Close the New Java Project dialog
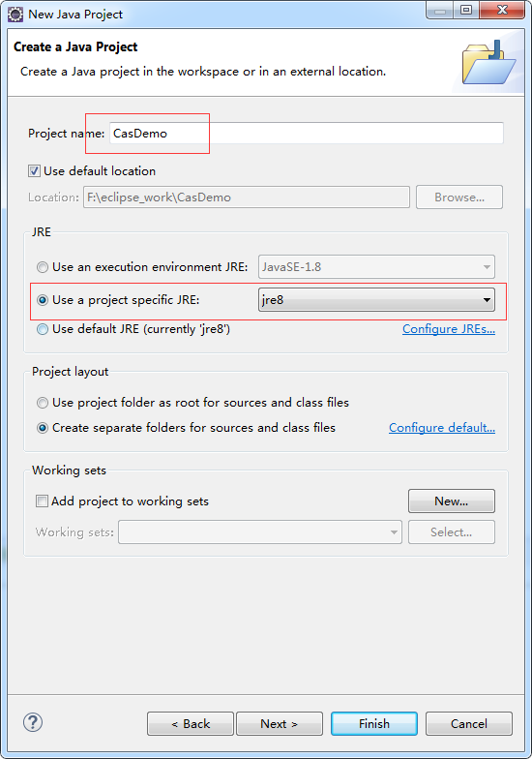Image resolution: width=532 pixels, height=759 pixels. coord(502,10)
